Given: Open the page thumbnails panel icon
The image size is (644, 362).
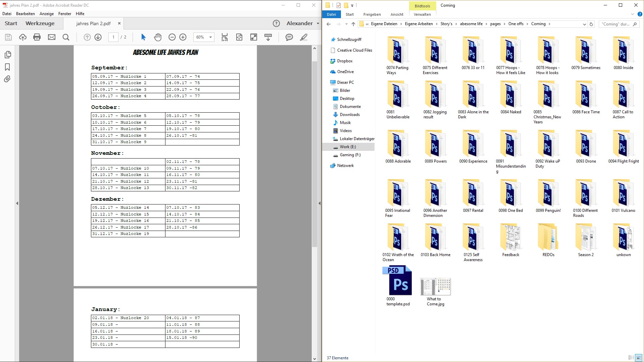Looking at the screenshot, I should (7, 55).
